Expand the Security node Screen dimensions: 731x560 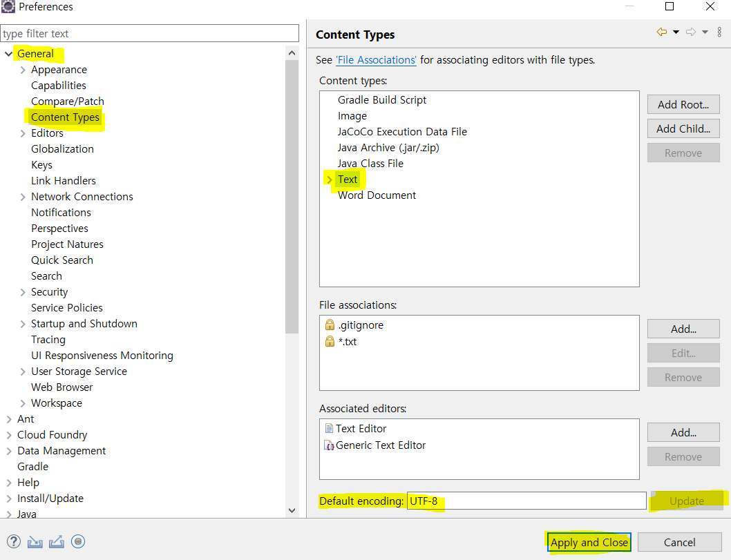tap(22, 292)
